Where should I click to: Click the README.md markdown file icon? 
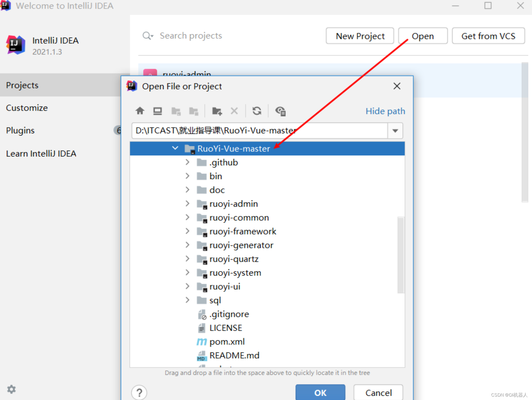point(201,356)
